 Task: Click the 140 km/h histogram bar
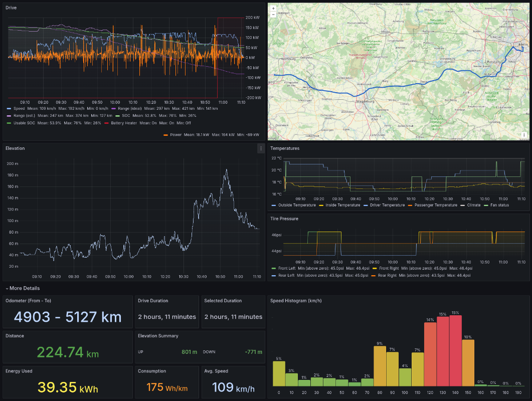pos(455,351)
